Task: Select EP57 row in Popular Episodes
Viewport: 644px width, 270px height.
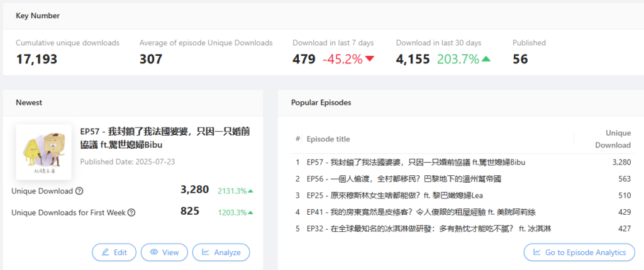Action: tap(416, 162)
